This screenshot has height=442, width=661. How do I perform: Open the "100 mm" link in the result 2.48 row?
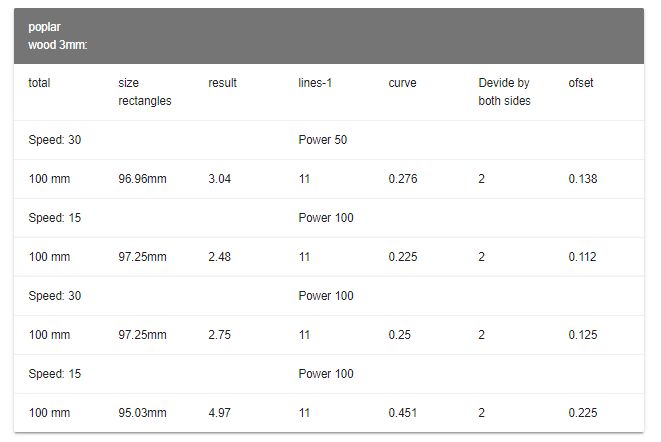49,257
